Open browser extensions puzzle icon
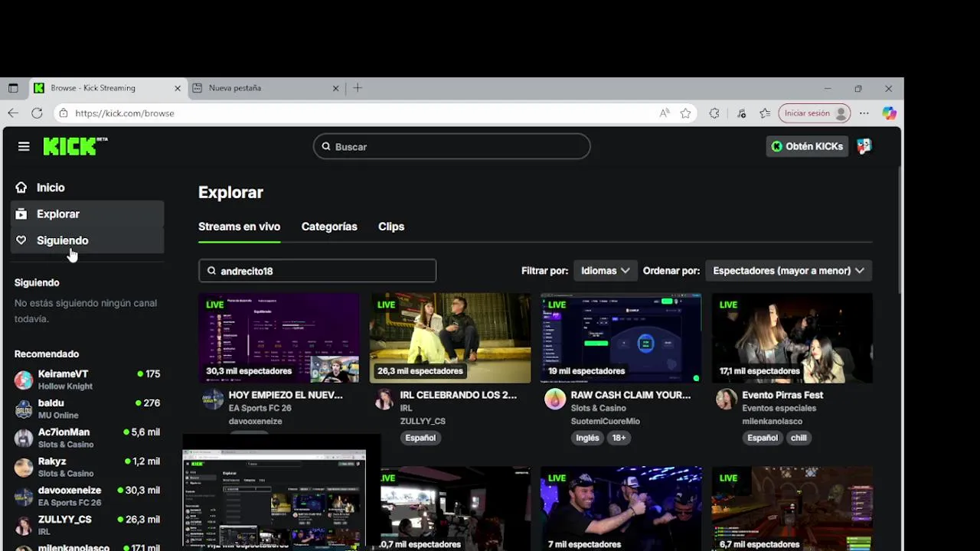Screen dimensions: 980x551 click(714, 113)
